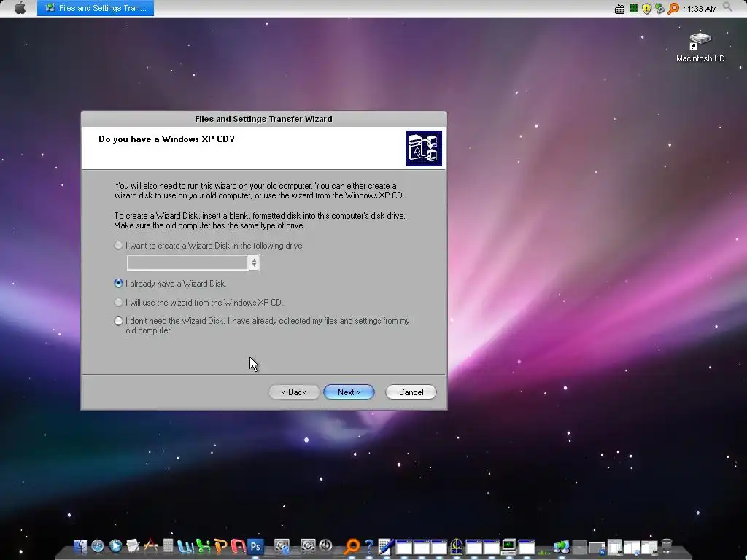
Task: Open the blue question mark help icon
Action: coord(368,546)
